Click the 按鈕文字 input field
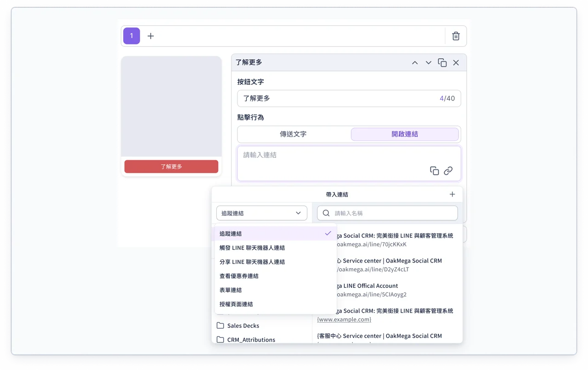Viewport: 588px width, 370px height. point(349,98)
